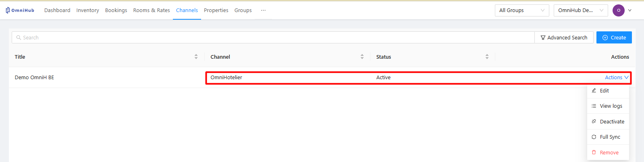Open the Bookings tab
This screenshot has width=644, height=162.
pos(116,10)
